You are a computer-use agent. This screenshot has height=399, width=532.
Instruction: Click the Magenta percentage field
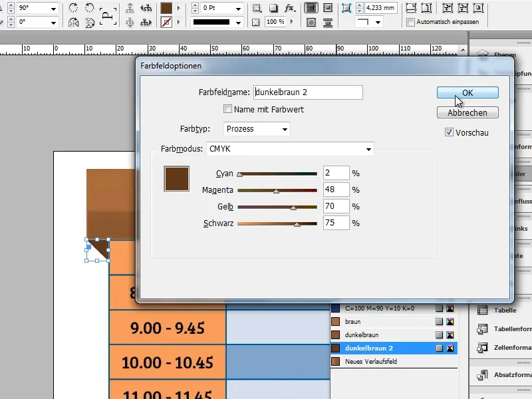336,190
